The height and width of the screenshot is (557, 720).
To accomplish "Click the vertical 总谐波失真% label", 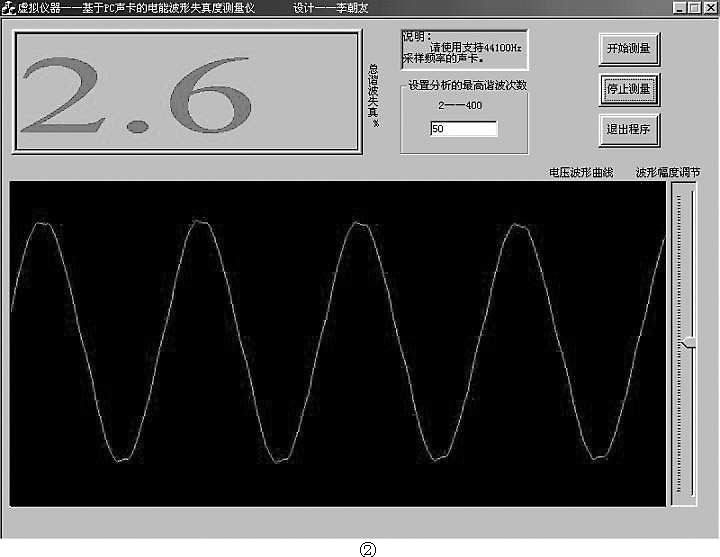I will click(x=374, y=96).
